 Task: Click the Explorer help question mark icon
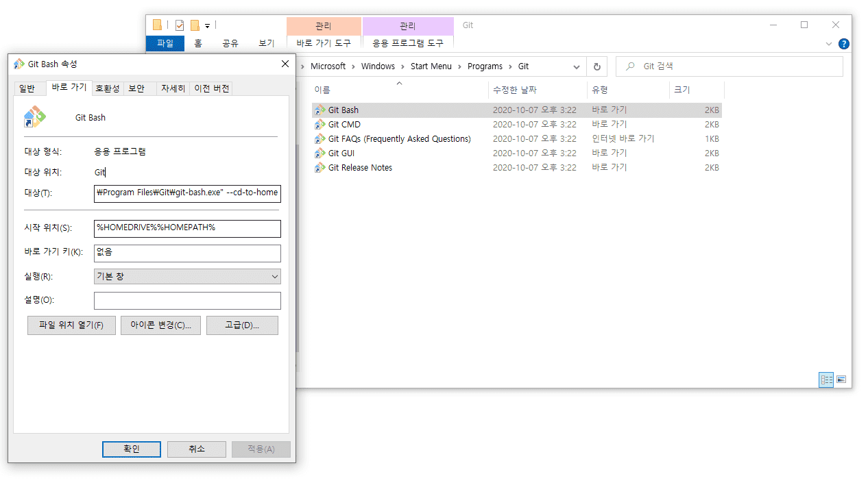[x=844, y=44]
